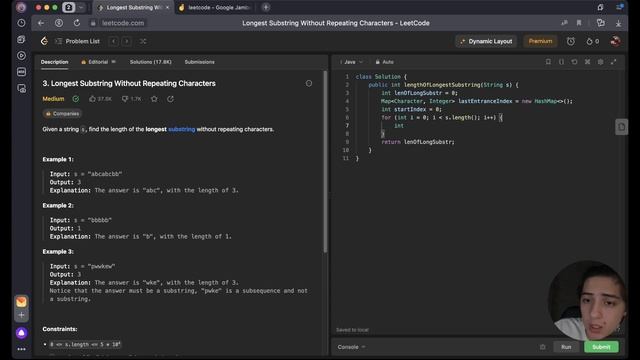Click the circle icon right of the problem title
Image resolution: width=640 pixels, height=360 pixels.
pyautogui.click(x=309, y=83)
